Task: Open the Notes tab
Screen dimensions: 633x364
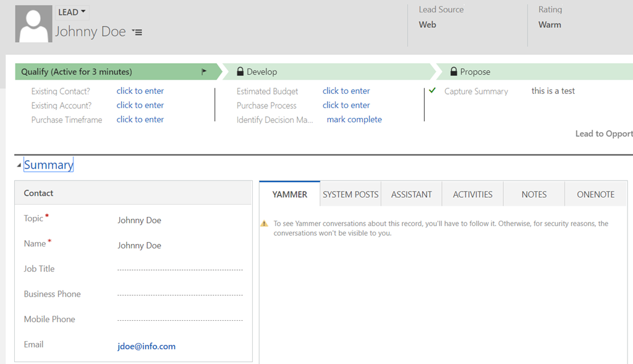Action: click(x=533, y=194)
